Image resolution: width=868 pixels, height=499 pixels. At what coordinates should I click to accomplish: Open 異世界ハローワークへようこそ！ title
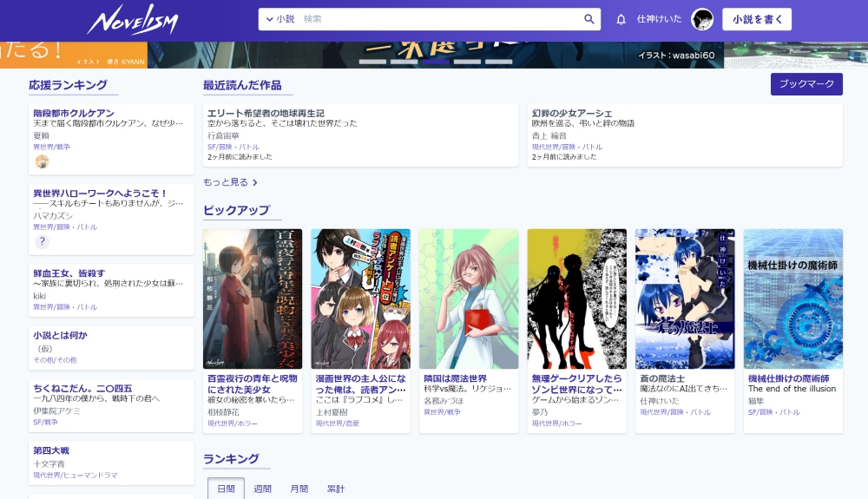coord(100,193)
